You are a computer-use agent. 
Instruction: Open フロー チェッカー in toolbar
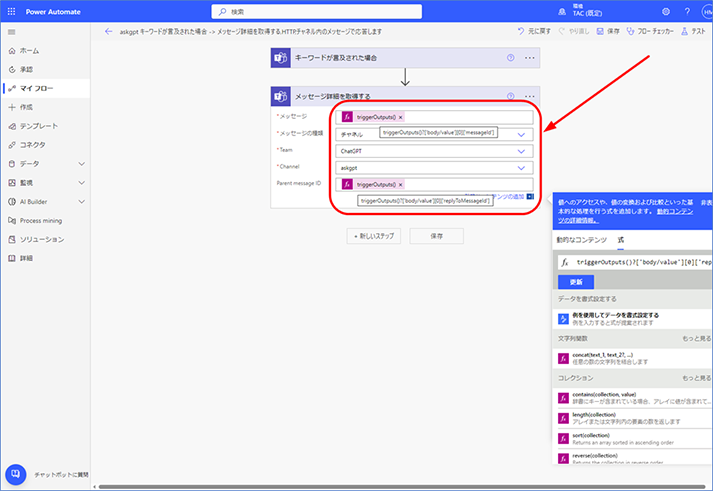pyautogui.click(x=650, y=31)
